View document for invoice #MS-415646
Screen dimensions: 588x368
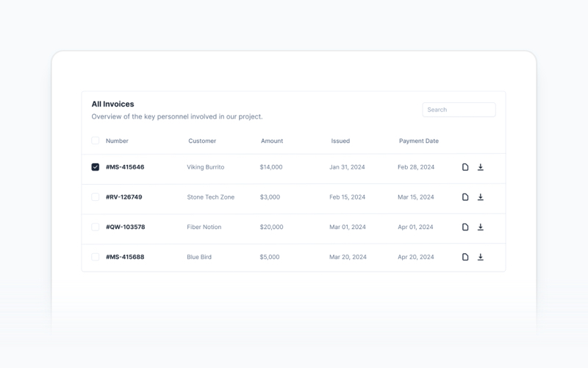point(465,167)
